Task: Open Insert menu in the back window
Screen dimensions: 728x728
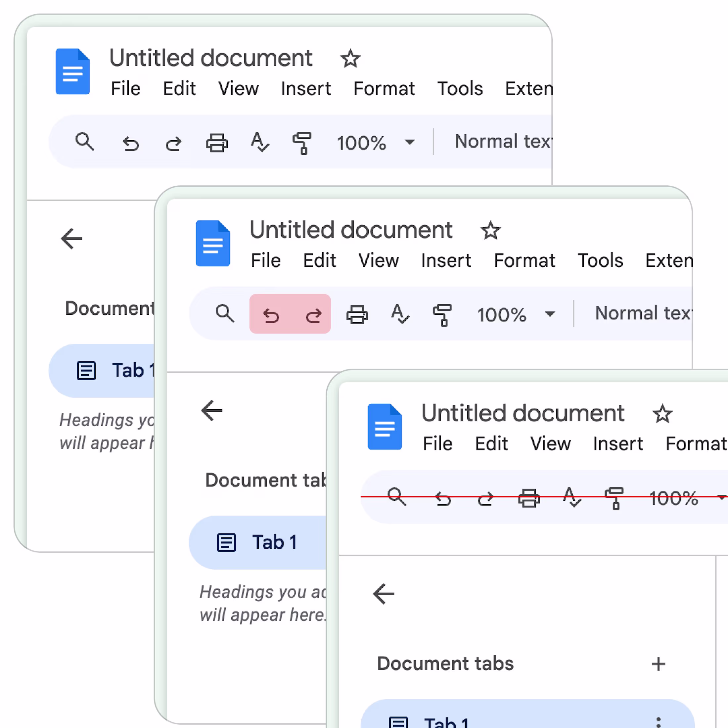Action: [x=306, y=89]
